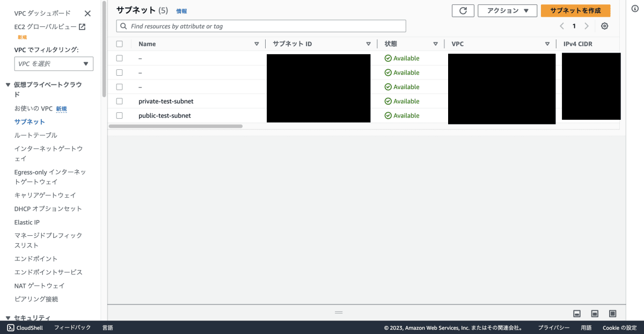This screenshot has height=334, width=644.
Task: Select the middle split panel size icon
Action: pos(595,314)
